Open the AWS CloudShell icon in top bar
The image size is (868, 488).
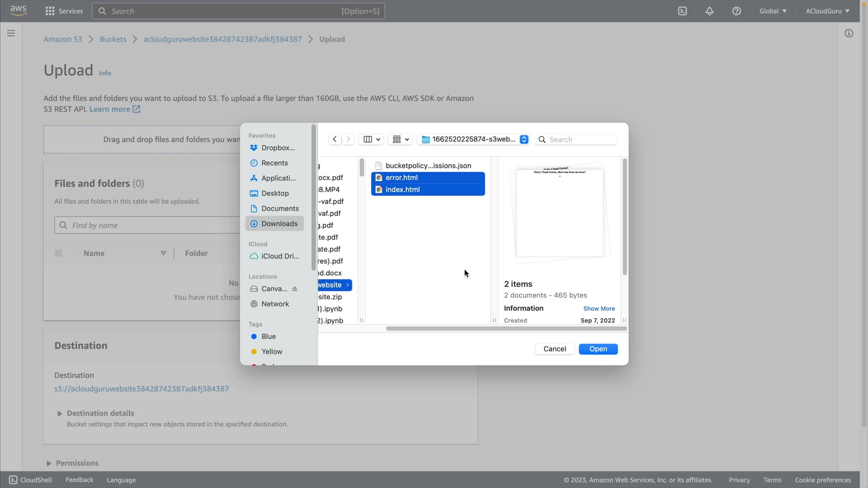click(x=682, y=11)
